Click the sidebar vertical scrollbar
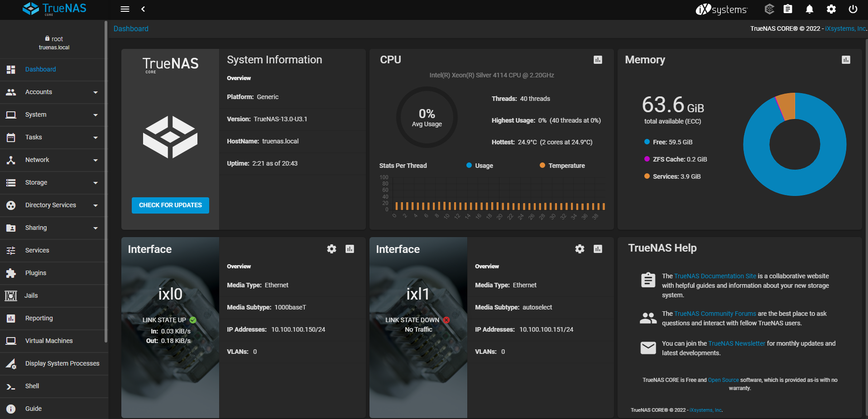The height and width of the screenshot is (419, 868). [x=106, y=181]
